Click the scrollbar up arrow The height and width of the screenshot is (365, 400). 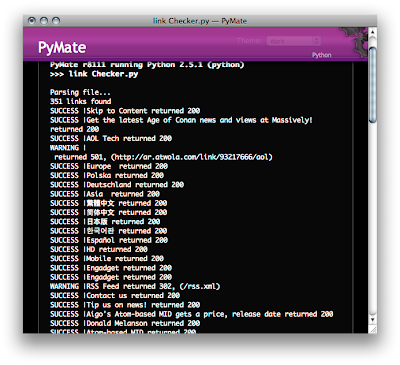click(372, 32)
